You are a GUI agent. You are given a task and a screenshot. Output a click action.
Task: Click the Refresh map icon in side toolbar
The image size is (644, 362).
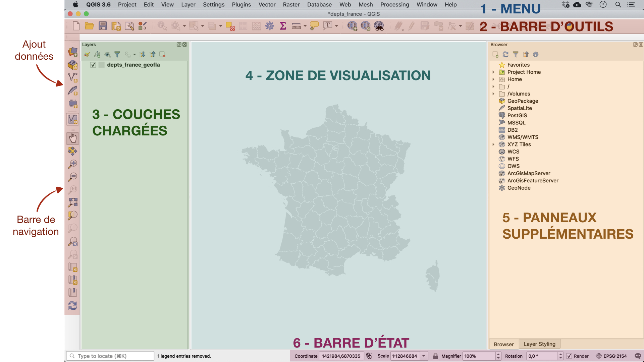[x=73, y=306]
